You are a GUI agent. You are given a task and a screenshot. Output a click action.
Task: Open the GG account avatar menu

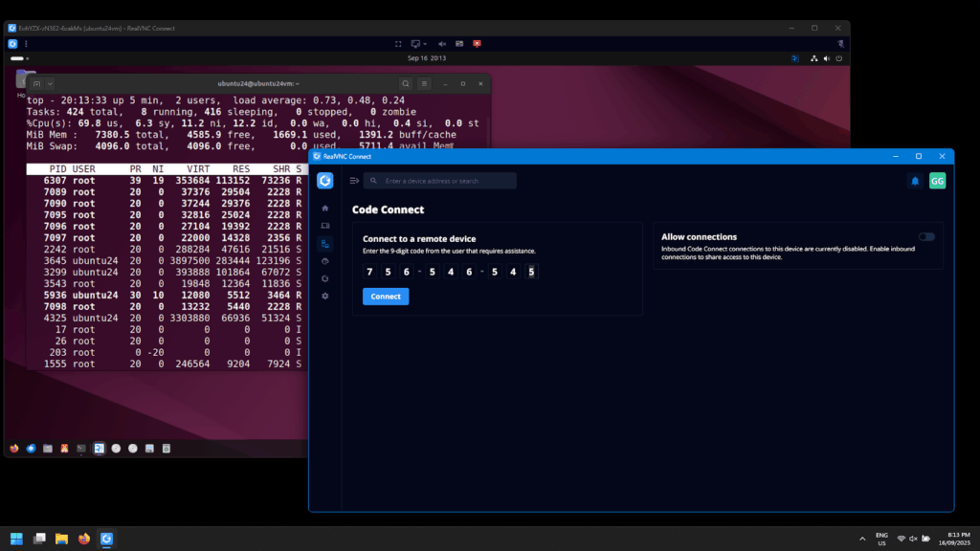937,181
